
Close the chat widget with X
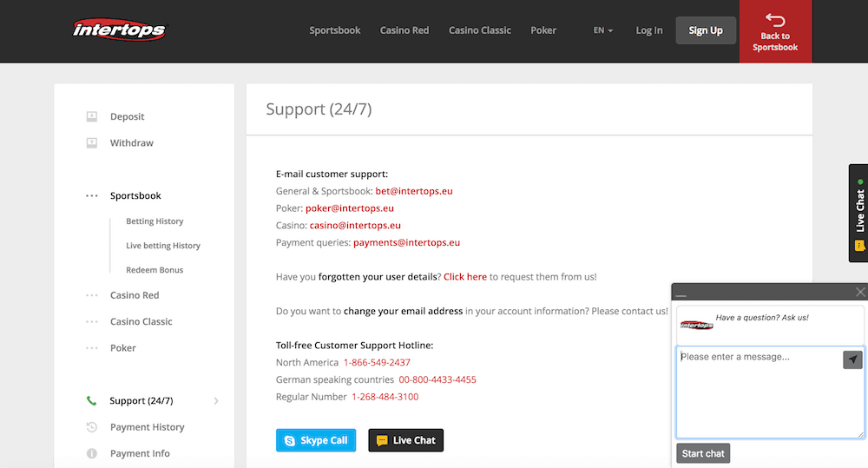[x=860, y=292]
